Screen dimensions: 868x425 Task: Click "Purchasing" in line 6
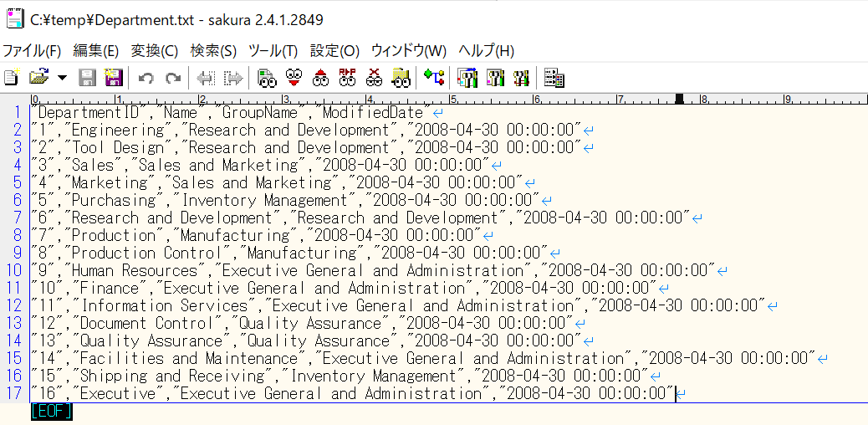(114, 200)
